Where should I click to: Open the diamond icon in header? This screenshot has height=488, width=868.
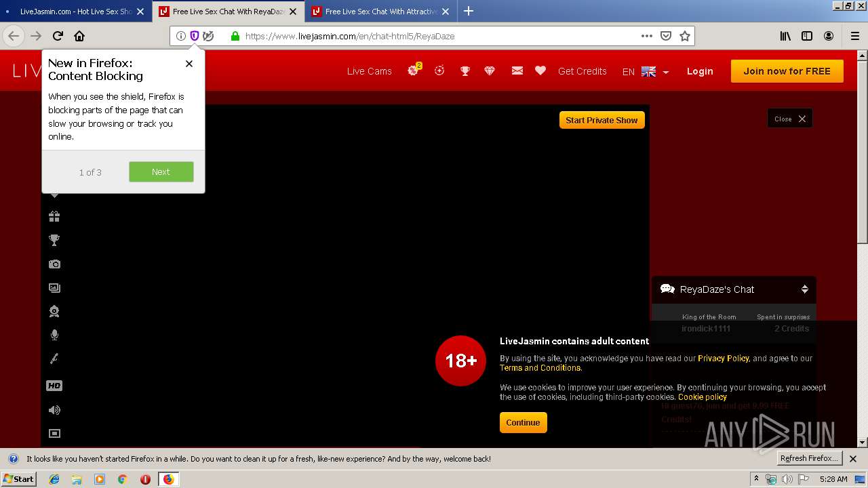point(490,70)
